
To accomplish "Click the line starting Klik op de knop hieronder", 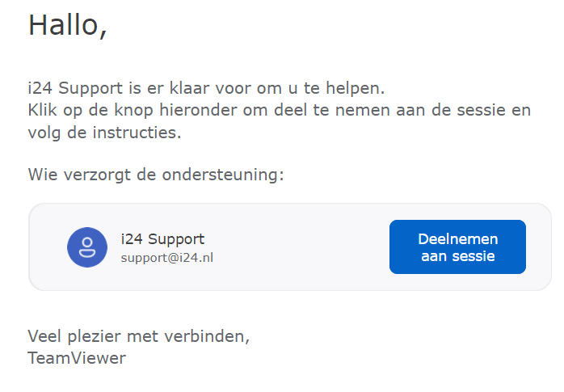I will [x=280, y=110].
